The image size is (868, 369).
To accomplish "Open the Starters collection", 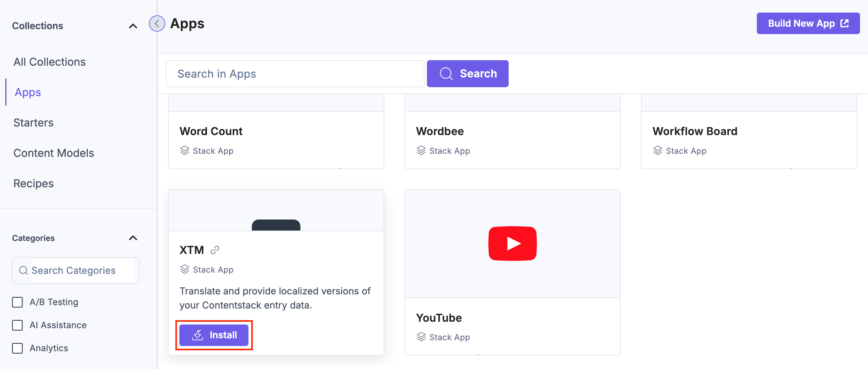I will [33, 122].
